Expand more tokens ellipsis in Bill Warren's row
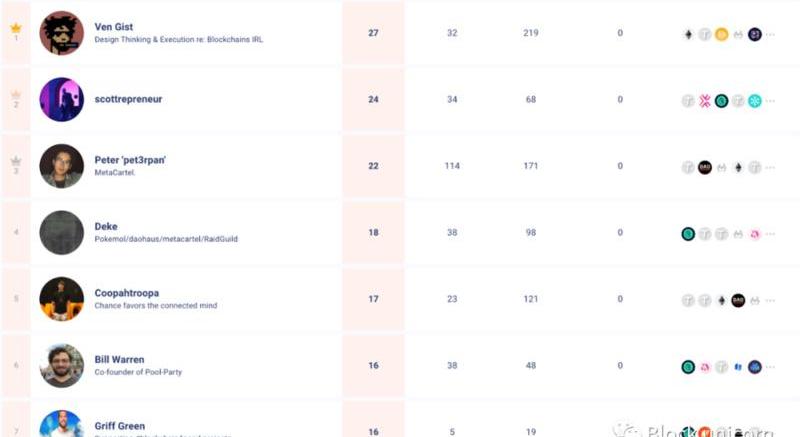 pos(771,366)
